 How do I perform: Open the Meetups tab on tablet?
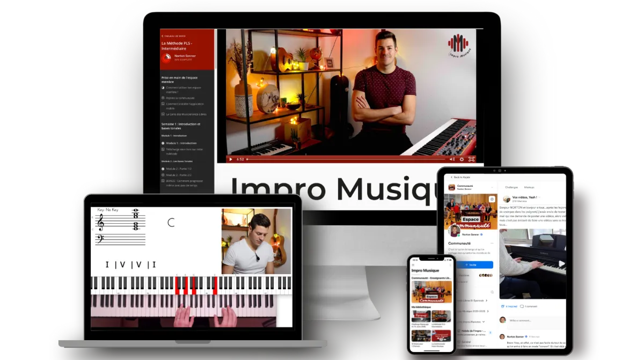529,187
